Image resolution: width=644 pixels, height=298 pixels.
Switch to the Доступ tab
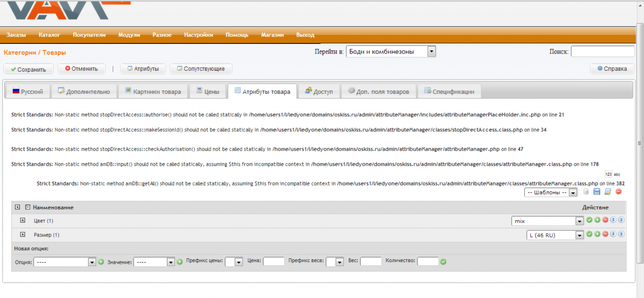coord(319,91)
